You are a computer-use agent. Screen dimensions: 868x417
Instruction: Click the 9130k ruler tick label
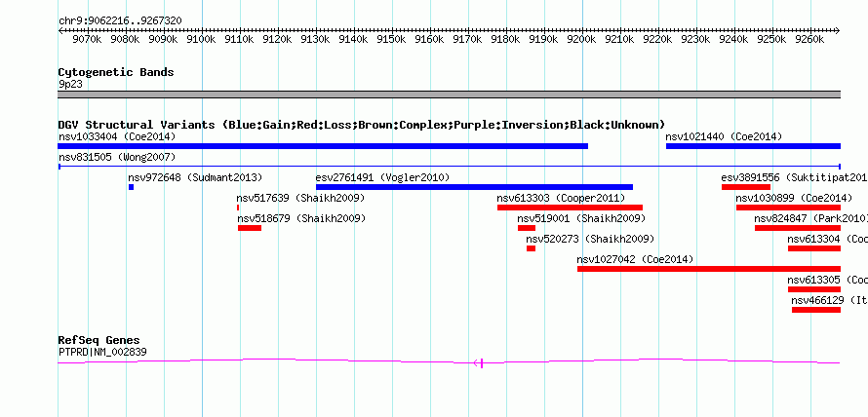(x=315, y=40)
